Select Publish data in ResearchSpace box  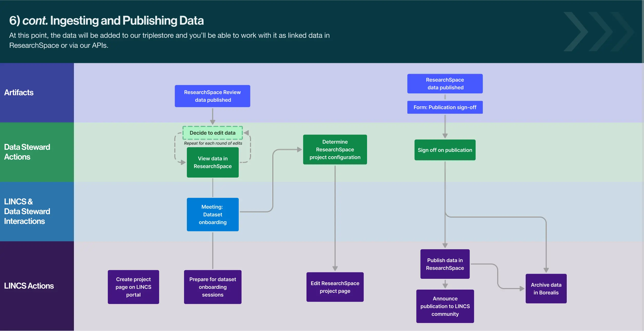[445, 264]
